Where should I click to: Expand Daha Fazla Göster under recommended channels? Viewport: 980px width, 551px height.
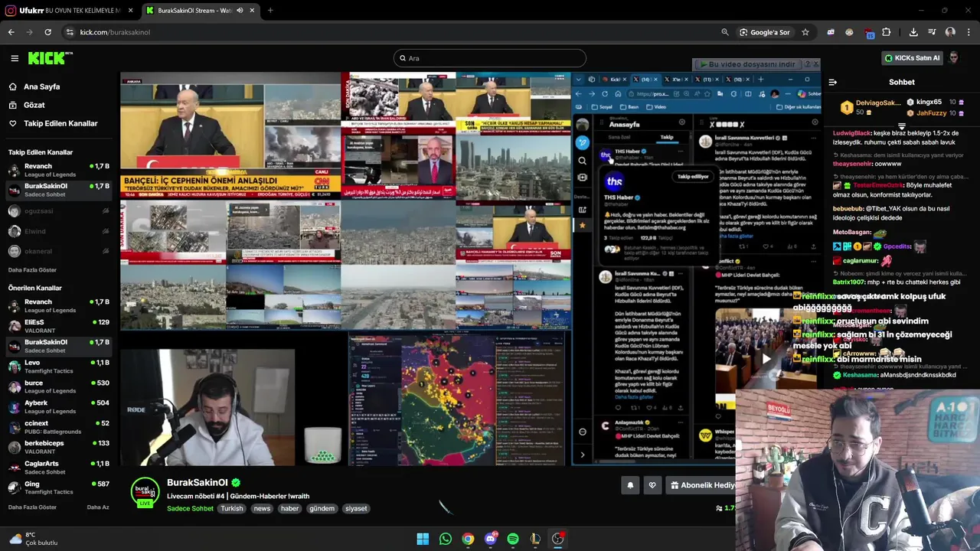[32, 507]
